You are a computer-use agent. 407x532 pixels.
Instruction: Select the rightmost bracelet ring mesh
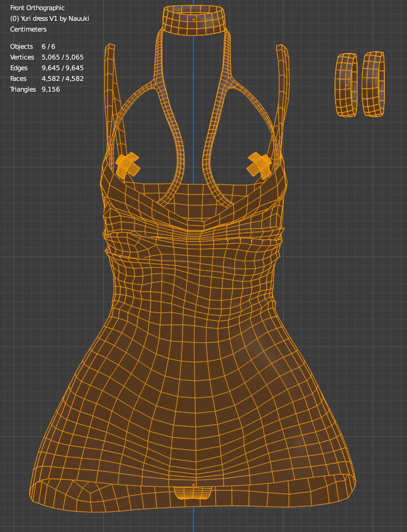pos(373,84)
